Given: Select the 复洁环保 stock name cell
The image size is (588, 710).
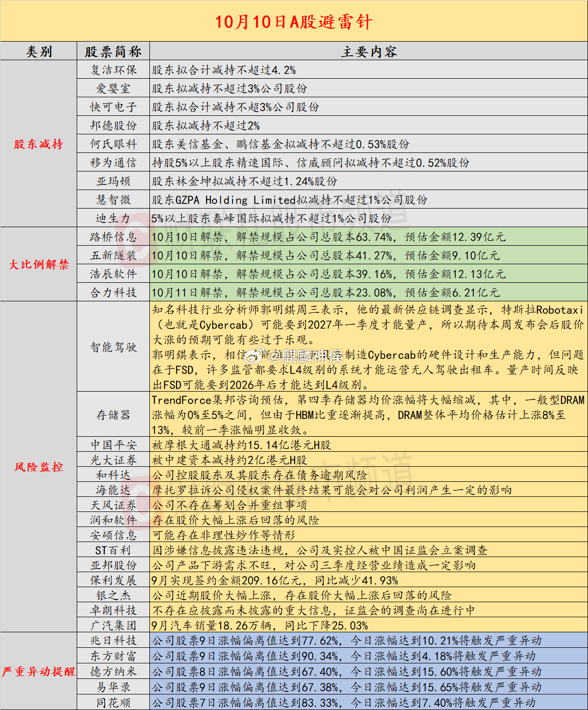Looking at the screenshot, I should pyautogui.click(x=113, y=70).
